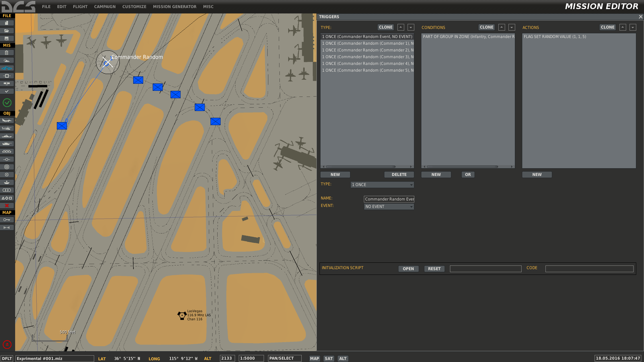Click RESET for initialization script
This screenshot has height=362, width=644.
tap(434, 269)
